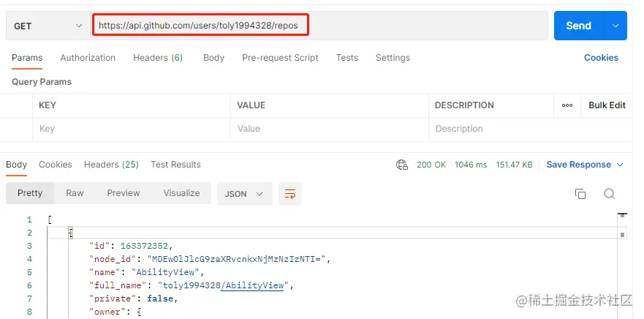Open the Tests tab

pos(347,58)
